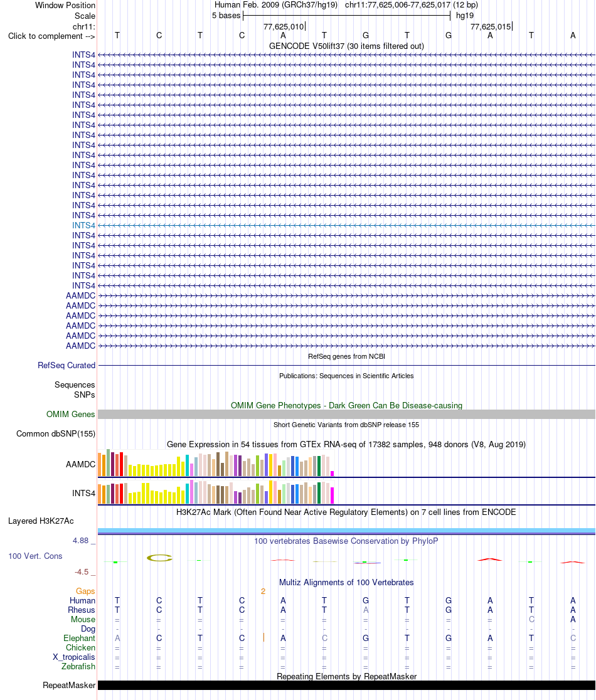Click AAMDC label beside the GTEx bar chart
The image size is (596, 700).
(x=80, y=464)
